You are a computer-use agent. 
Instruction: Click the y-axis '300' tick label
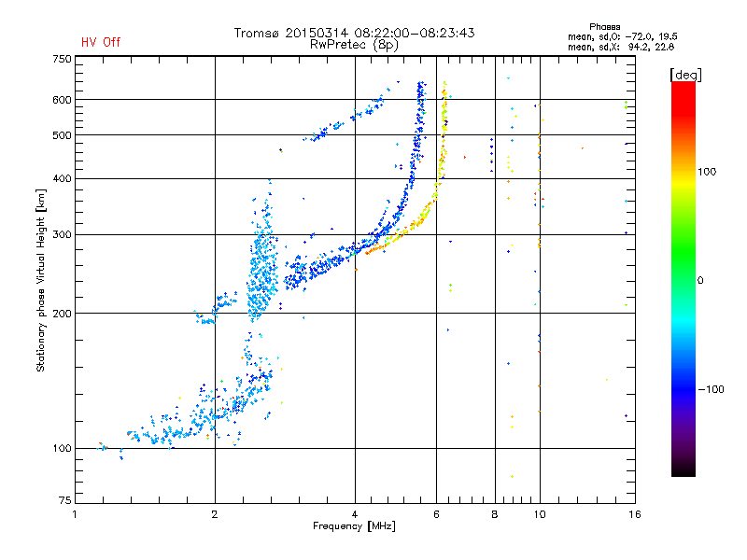pyautogui.click(x=62, y=235)
